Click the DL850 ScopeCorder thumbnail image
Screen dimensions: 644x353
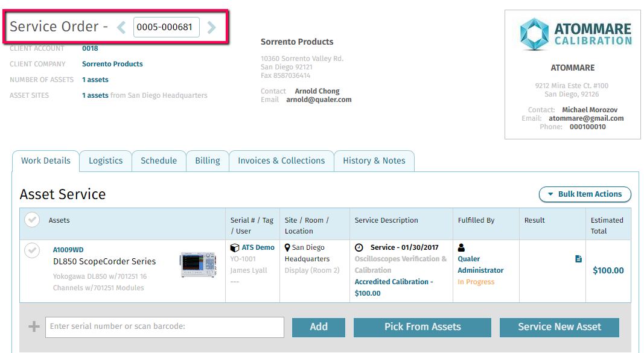(198, 265)
